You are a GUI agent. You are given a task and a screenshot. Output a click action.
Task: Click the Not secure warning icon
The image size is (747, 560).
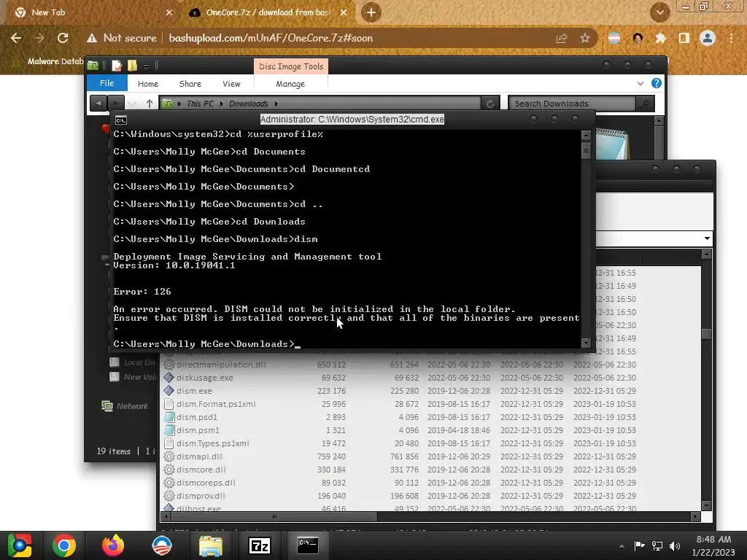[92, 38]
